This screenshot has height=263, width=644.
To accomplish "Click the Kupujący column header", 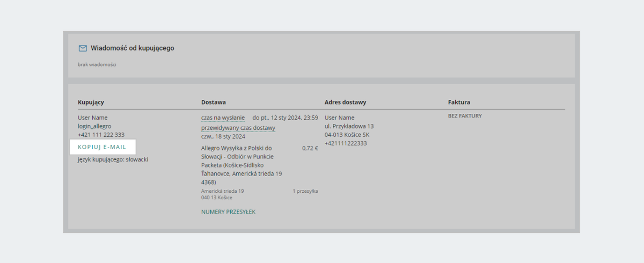I will (x=91, y=102).
